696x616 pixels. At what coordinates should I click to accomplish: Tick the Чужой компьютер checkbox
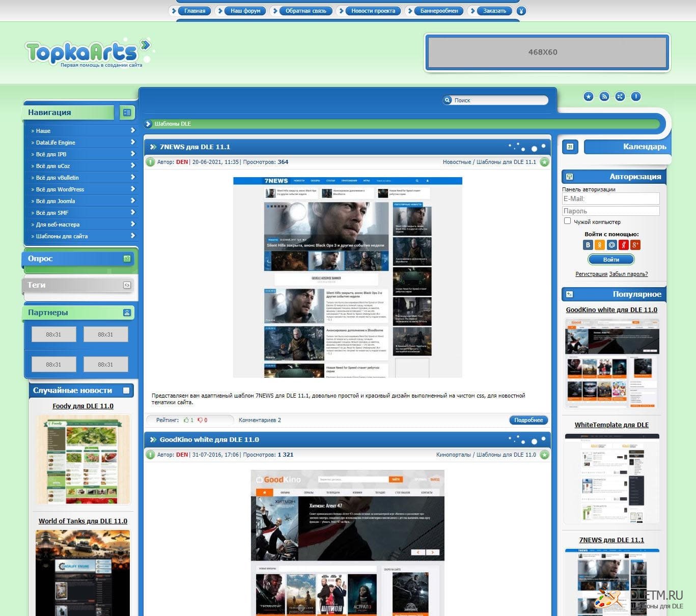point(567,221)
